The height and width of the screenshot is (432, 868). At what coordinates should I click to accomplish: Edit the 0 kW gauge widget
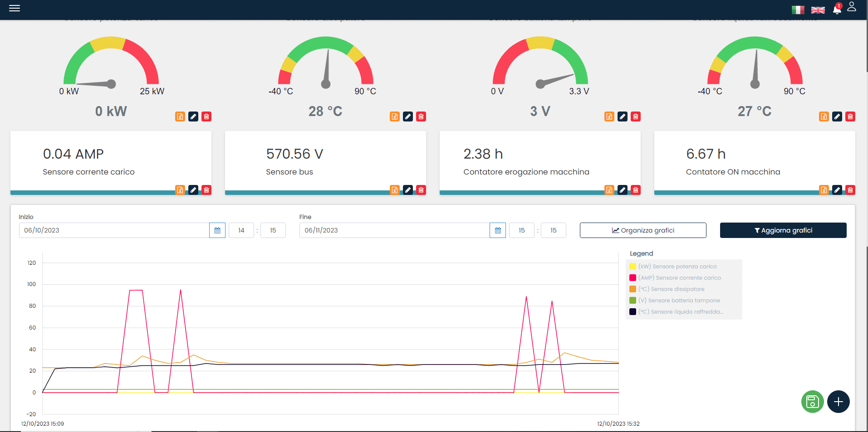tap(193, 116)
